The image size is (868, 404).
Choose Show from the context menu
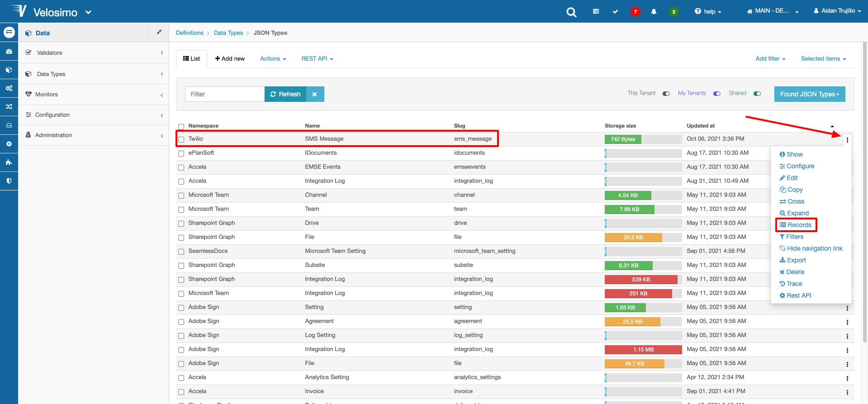[x=791, y=154]
